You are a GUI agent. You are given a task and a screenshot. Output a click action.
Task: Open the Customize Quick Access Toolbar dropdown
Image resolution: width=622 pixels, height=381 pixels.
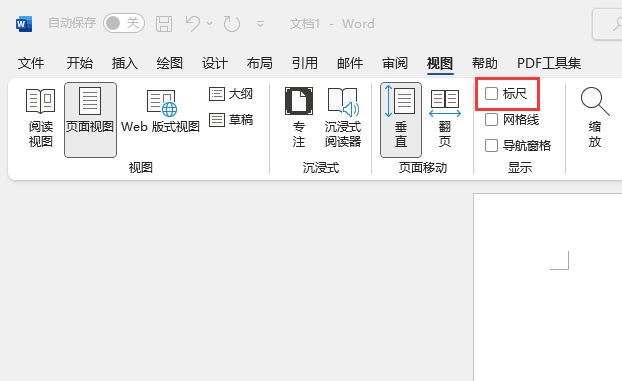(261, 24)
